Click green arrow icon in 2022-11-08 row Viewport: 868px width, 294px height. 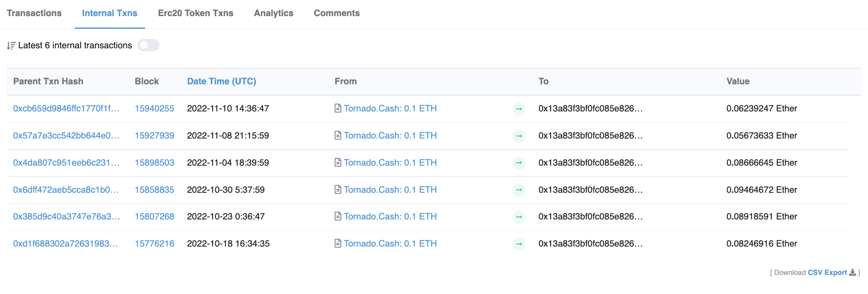point(519,136)
